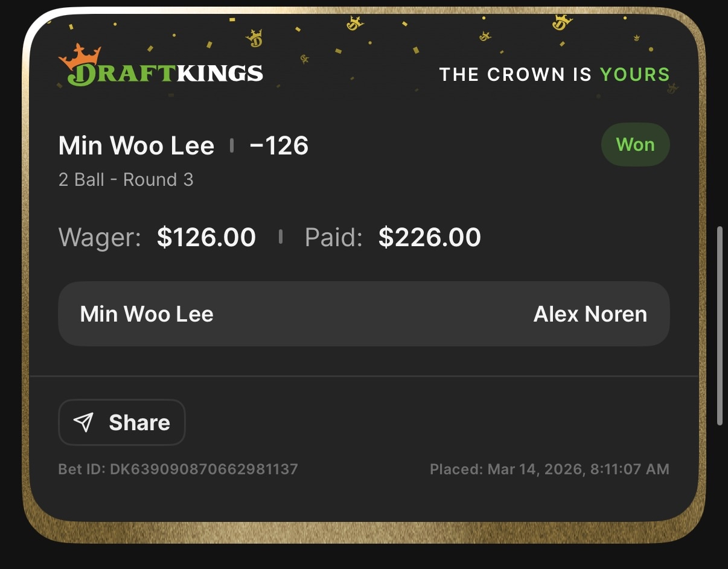
Task: Select the Min Woo Lee matchup entry
Action: point(146,314)
